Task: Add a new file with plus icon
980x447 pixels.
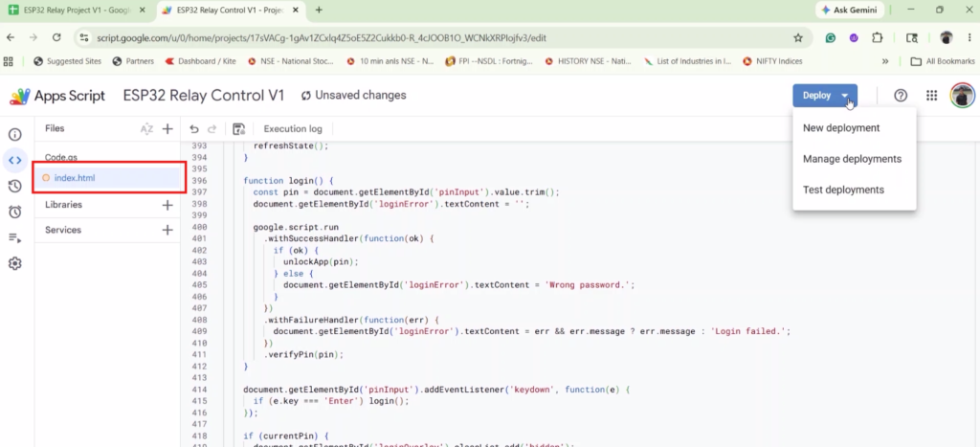Action: [167, 129]
